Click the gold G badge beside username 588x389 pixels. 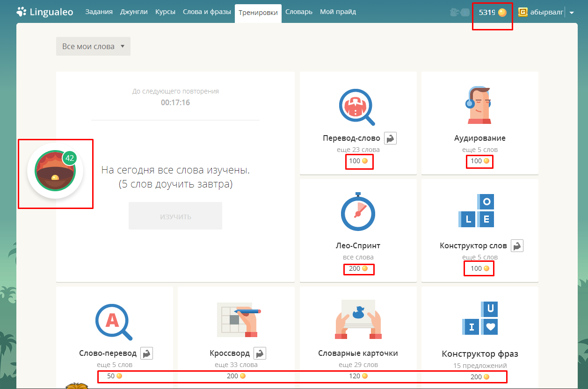pos(523,12)
